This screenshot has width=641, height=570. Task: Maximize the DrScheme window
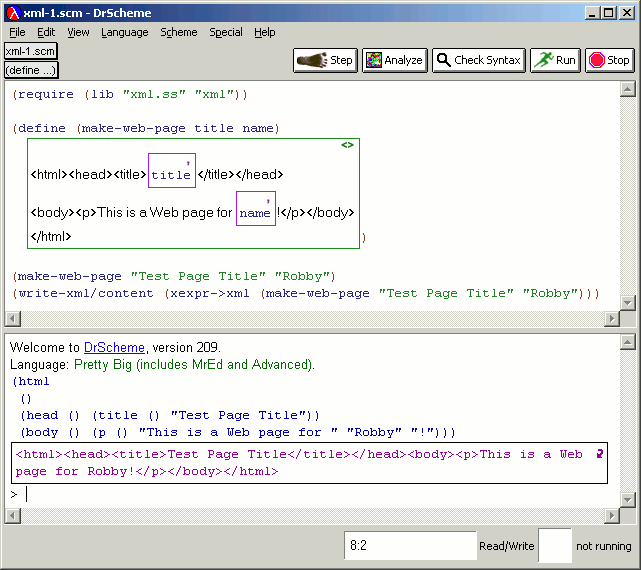[608, 13]
